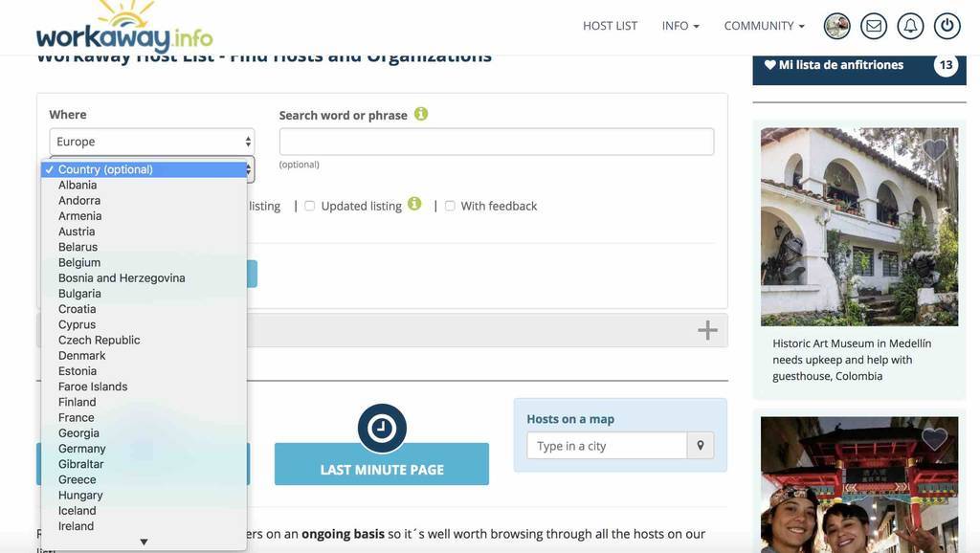The image size is (980, 553).
Task: Click the map pin icon next to city field
Action: (x=701, y=446)
